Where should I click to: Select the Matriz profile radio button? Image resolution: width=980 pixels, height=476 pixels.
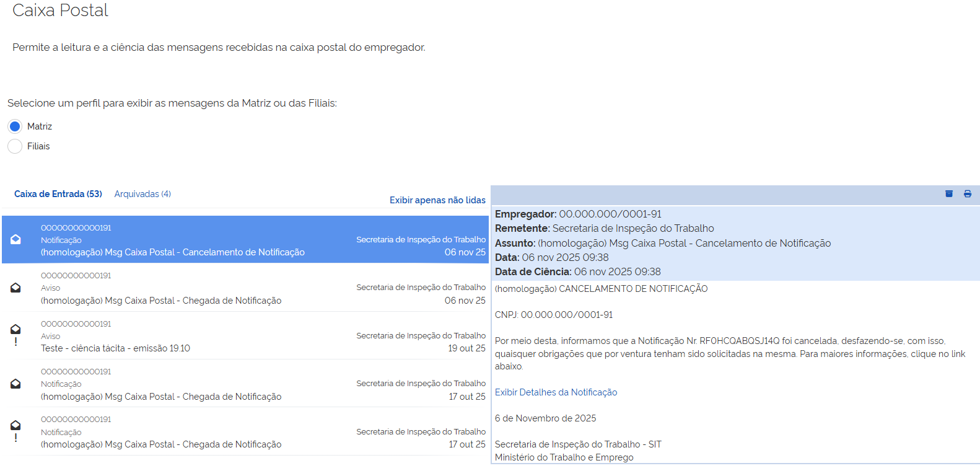click(15, 126)
